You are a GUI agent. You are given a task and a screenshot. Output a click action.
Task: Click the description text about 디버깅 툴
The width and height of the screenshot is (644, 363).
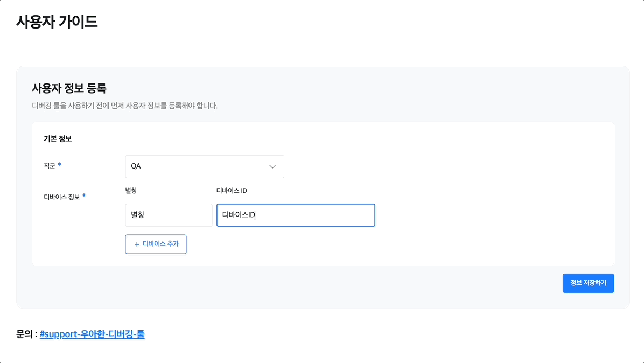(124, 106)
